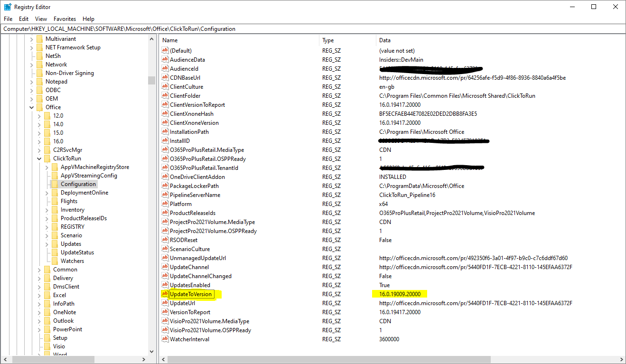The height and width of the screenshot is (364, 626).
Task: Select the OneDriveClientAddon value name
Action: tap(197, 177)
